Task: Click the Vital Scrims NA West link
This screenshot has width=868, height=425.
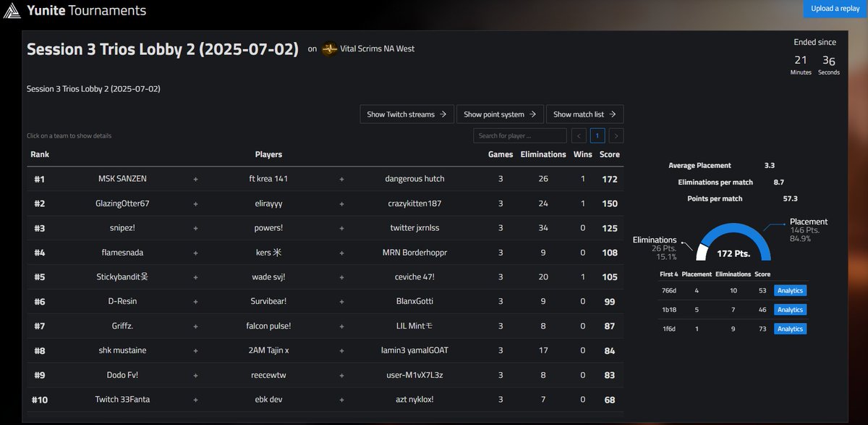Action: tap(377, 49)
